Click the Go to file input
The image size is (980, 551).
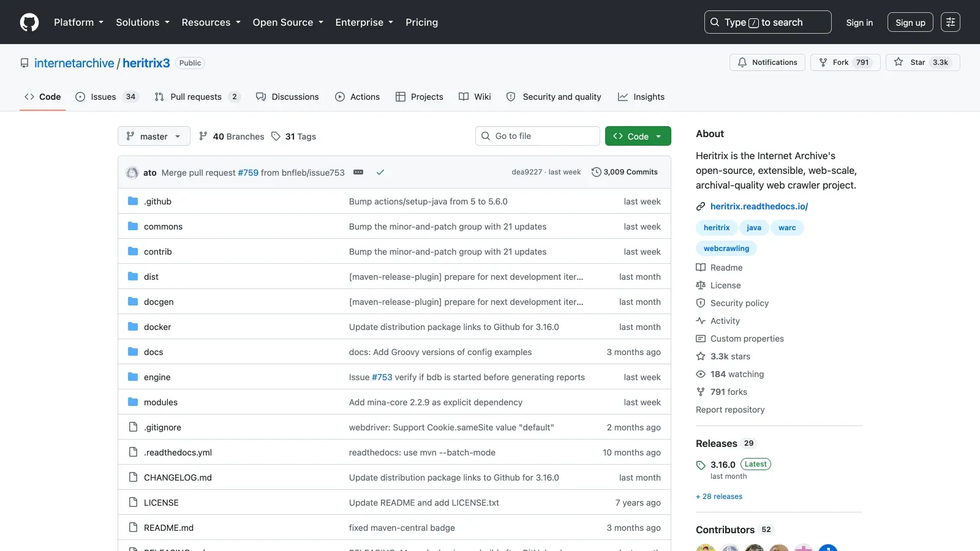tap(538, 136)
